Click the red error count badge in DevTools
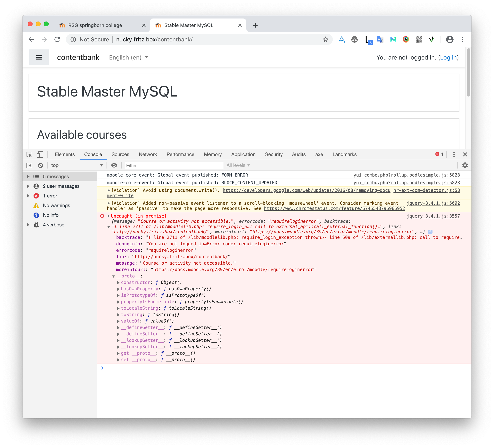 (x=439, y=154)
